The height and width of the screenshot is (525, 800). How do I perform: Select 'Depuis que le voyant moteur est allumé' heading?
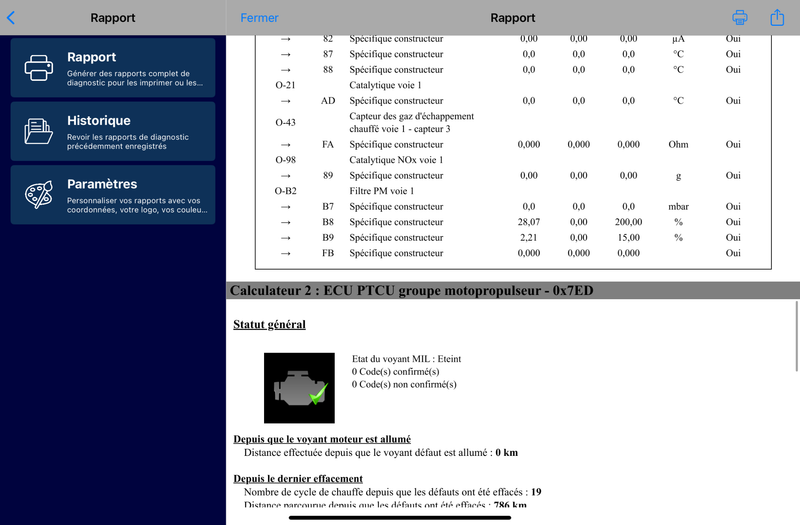coord(322,439)
